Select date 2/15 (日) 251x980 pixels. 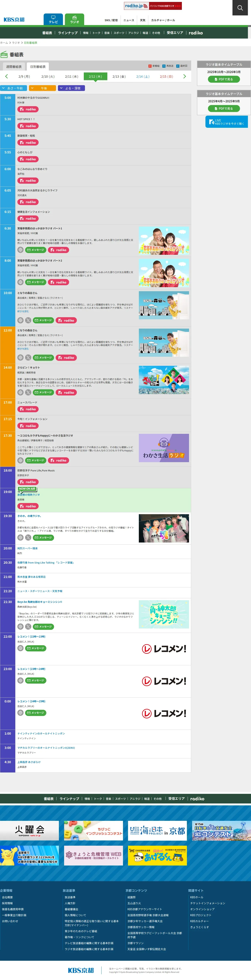(166, 77)
